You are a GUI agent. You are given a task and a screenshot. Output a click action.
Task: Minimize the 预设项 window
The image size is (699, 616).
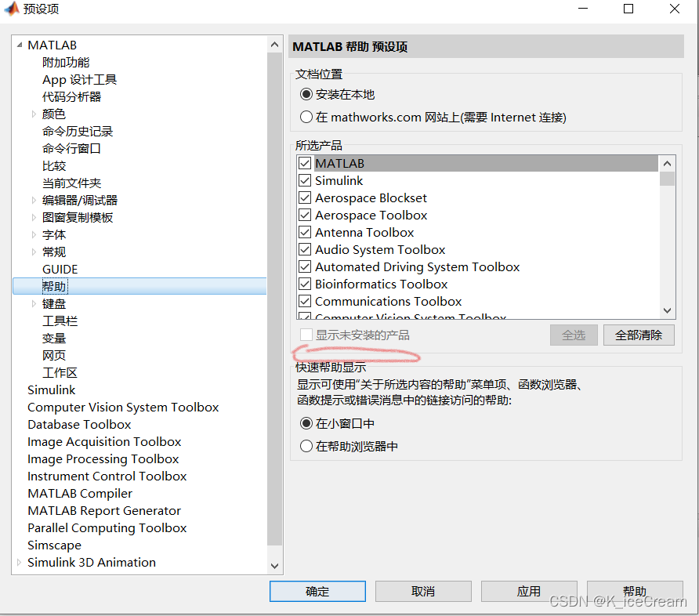[x=583, y=9]
